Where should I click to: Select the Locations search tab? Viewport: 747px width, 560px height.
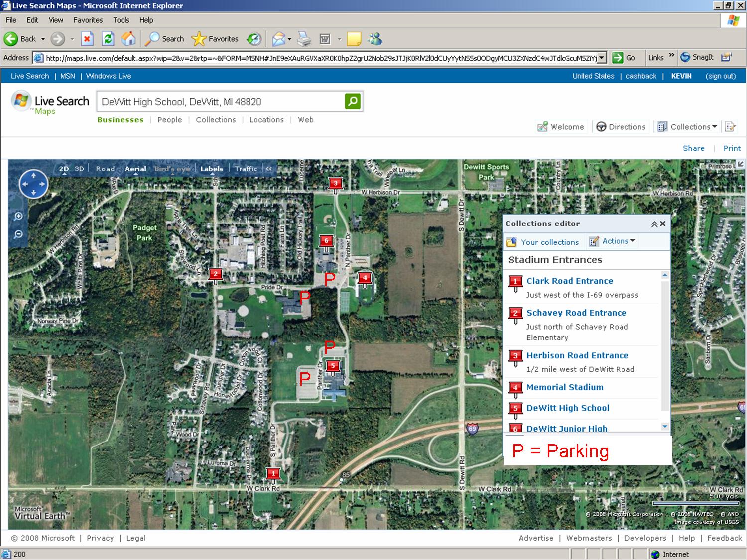[x=266, y=120]
